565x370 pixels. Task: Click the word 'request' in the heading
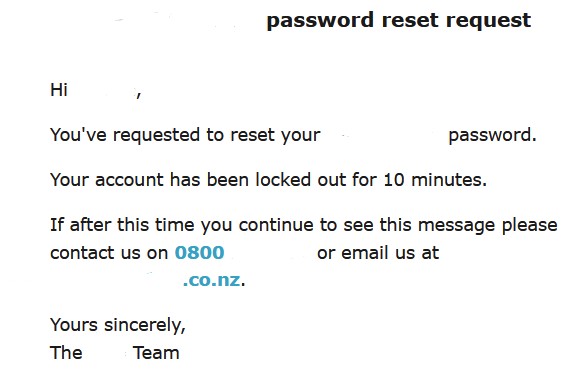[488, 21]
